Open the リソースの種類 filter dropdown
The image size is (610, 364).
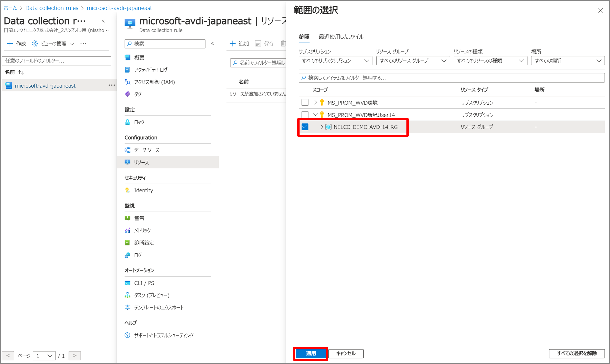(490, 61)
